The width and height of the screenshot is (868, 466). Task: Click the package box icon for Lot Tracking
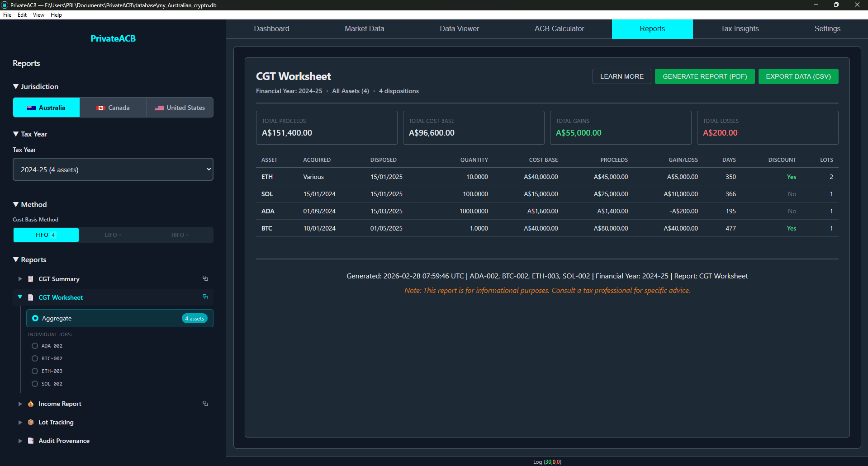click(x=31, y=422)
